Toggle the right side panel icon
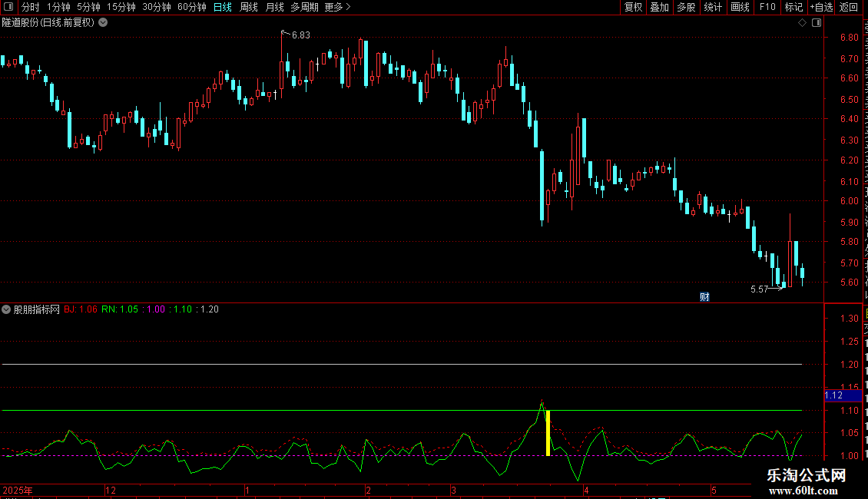The height and width of the screenshot is (499, 868). click(x=817, y=23)
